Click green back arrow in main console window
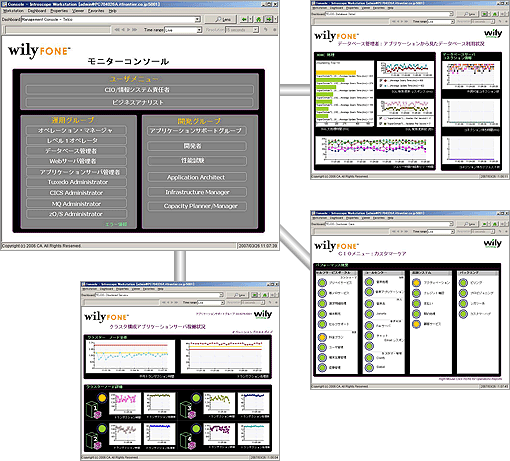The height and width of the screenshot is (461, 510). 244,19
